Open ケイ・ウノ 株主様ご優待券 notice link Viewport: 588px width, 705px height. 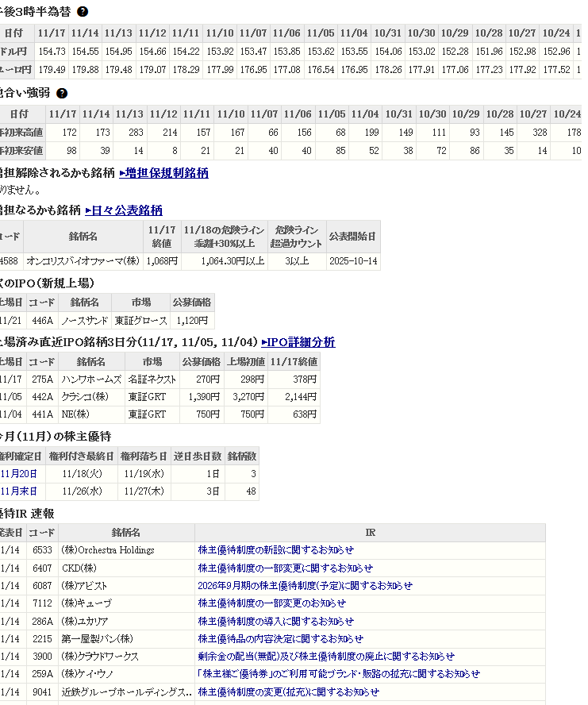[338, 674]
